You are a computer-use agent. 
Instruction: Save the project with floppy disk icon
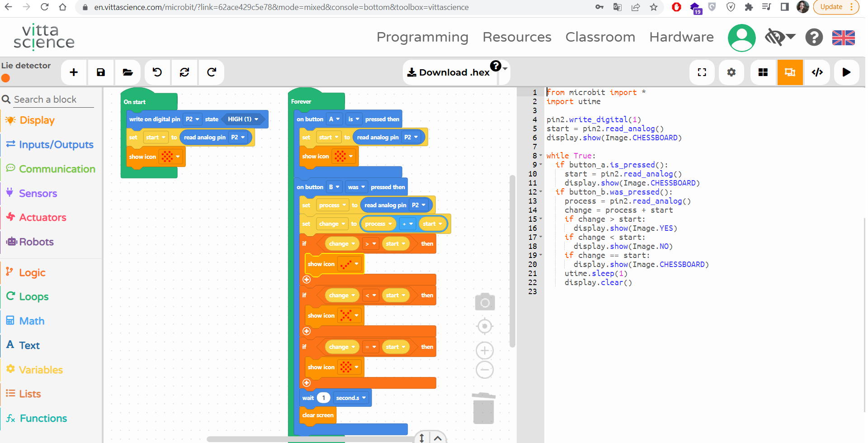pyautogui.click(x=101, y=72)
